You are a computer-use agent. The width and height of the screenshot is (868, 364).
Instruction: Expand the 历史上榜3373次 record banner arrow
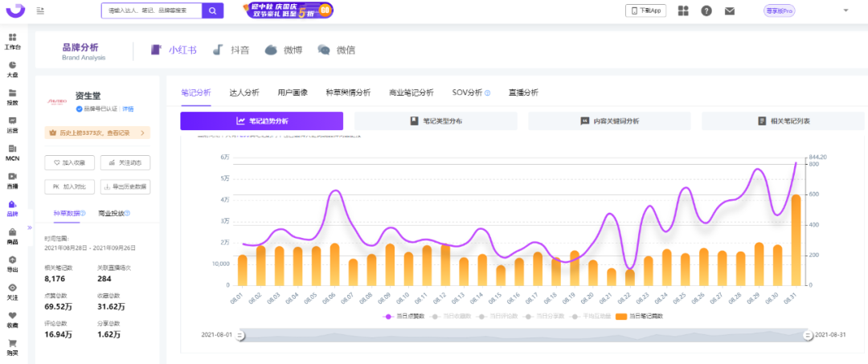tap(143, 133)
